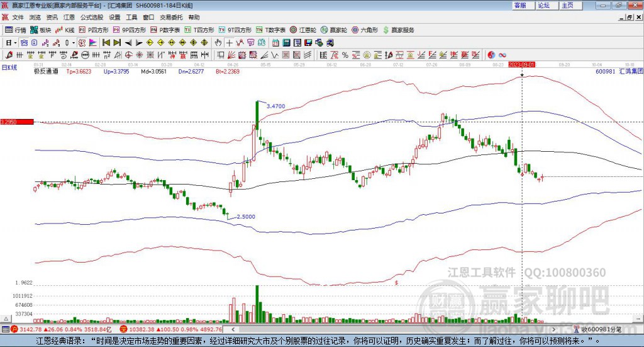Viewport: 644px width, 347px height.
Task: Open the 六角形 hexagon tool
Action: coord(365,30)
